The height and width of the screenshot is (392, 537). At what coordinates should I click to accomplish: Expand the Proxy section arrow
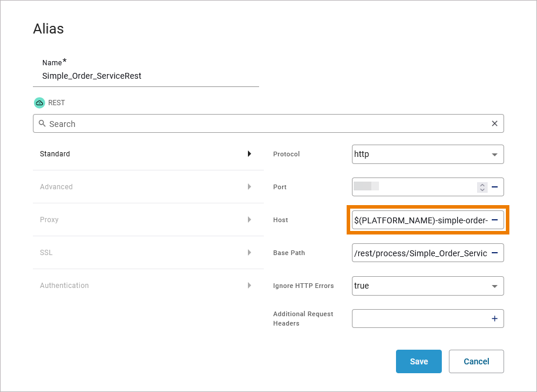point(249,219)
